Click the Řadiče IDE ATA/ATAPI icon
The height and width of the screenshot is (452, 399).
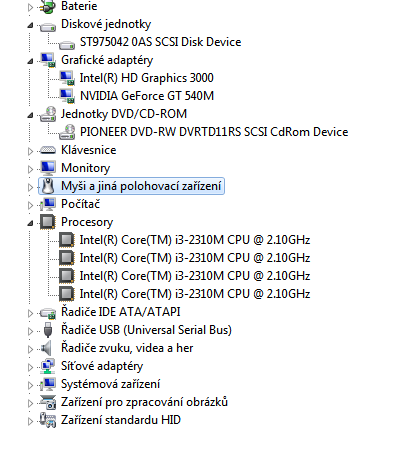pos(48,313)
